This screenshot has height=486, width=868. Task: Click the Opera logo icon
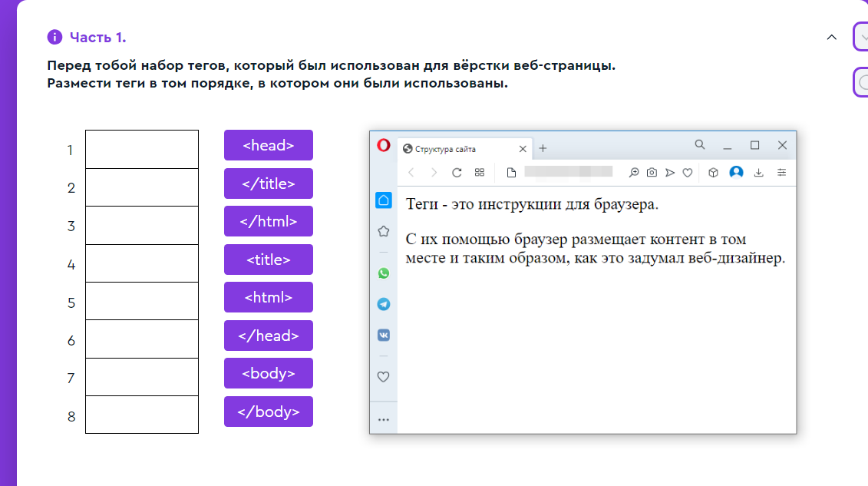pyautogui.click(x=384, y=146)
